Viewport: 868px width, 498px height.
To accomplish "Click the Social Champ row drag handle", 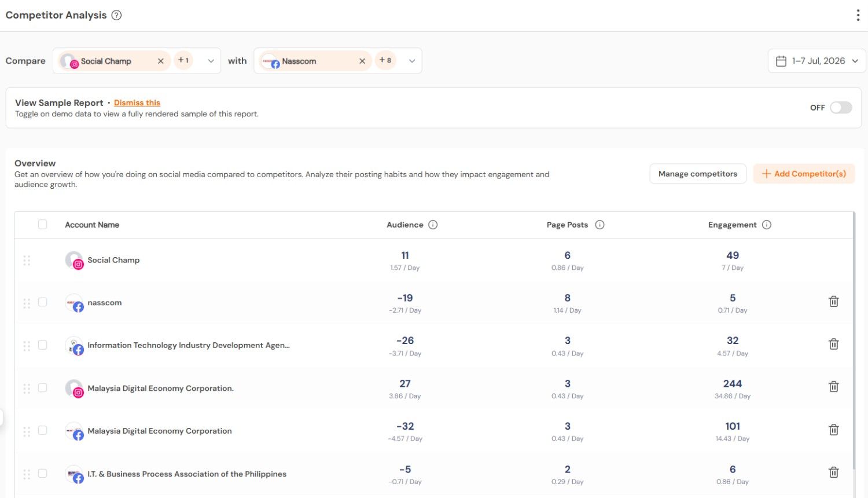I will coord(27,261).
